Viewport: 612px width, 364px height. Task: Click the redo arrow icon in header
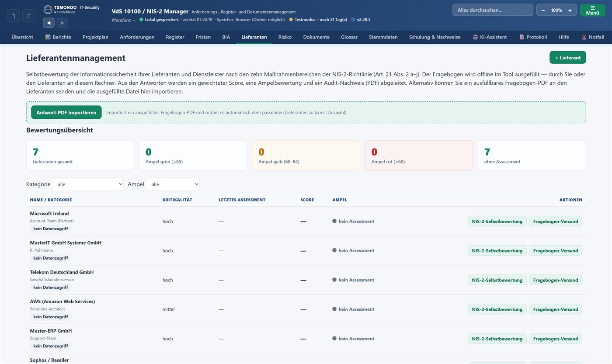point(29,15)
